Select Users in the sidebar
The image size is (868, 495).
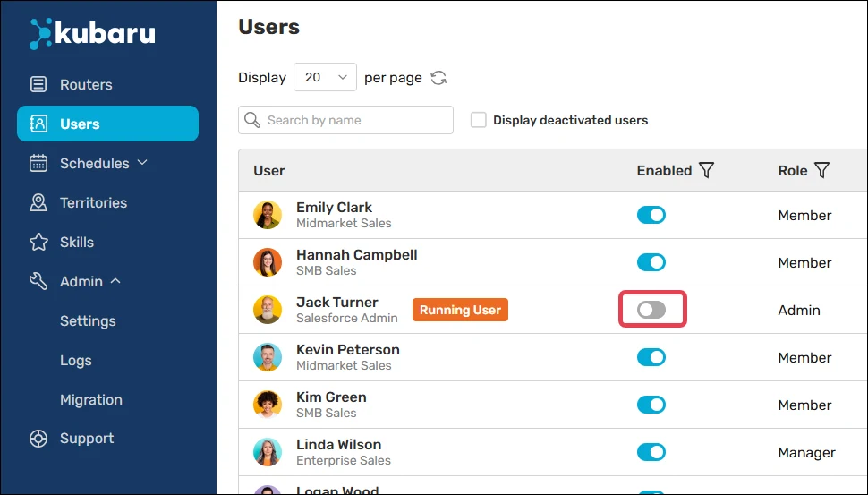coord(107,124)
